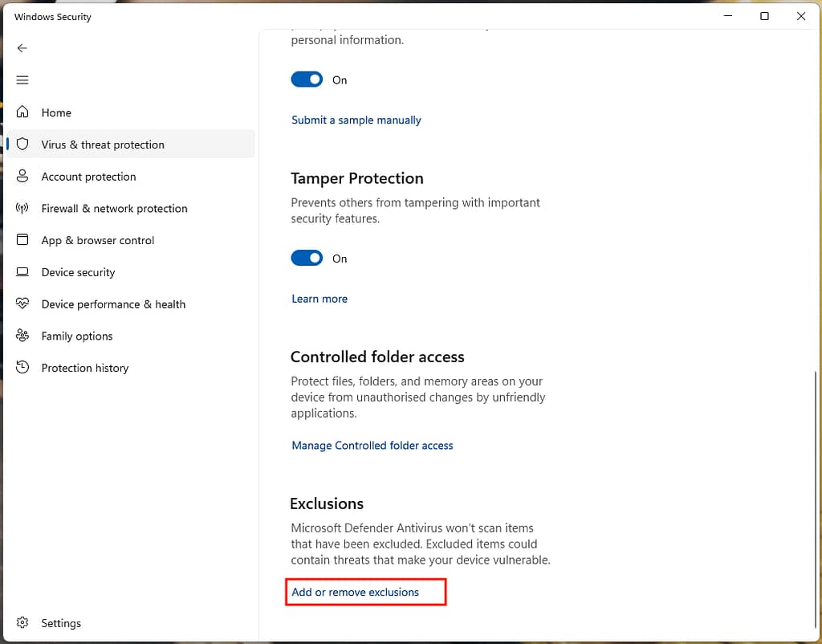Click the App & browser control icon

pos(22,240)
